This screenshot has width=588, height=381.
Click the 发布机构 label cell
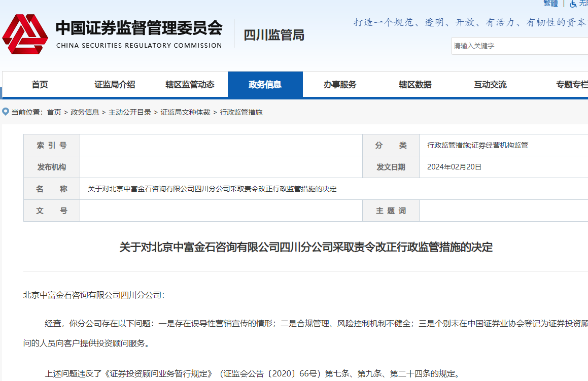pyautogui.click(x=52, y=167)
